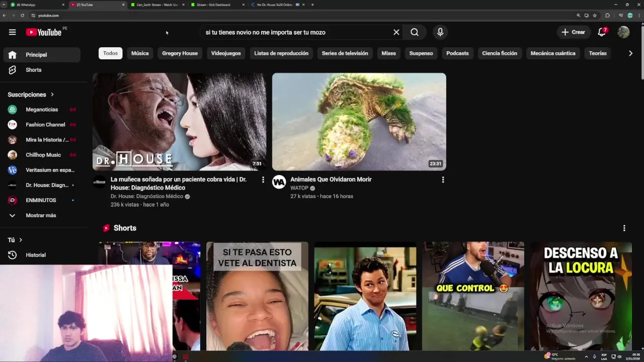The height and width of the screenshot is (362, 644).
Task: Open options menu for Dr. House video
Action: [x=263, y=179]
